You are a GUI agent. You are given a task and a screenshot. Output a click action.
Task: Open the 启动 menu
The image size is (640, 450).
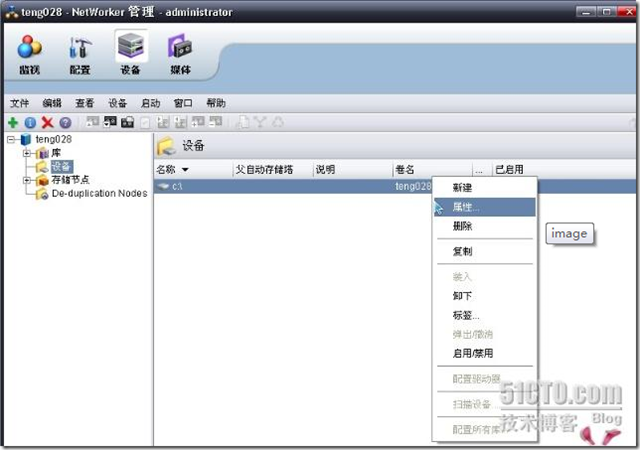pyautogui.click(x=150, y=103)
